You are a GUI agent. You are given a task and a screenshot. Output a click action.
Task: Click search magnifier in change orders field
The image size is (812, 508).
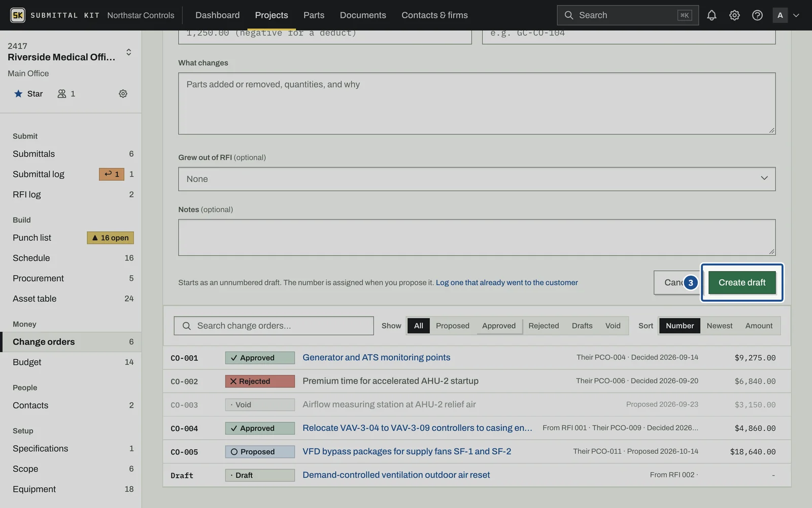(187, 326)
